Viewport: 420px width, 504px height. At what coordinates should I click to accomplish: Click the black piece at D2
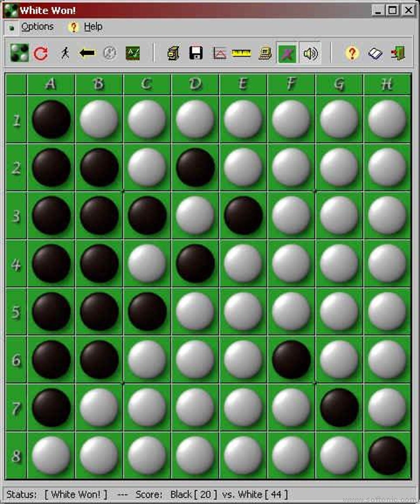[195, 168]
